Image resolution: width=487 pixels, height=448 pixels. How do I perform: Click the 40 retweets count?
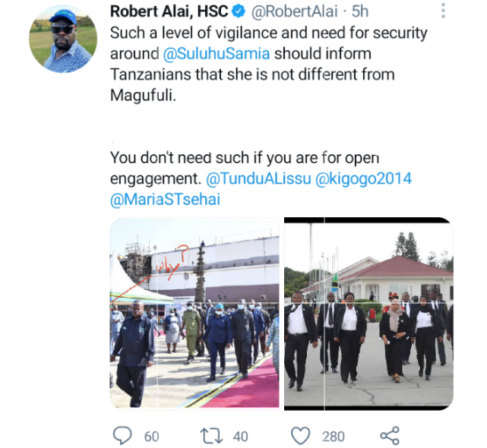tap(240, 437)
